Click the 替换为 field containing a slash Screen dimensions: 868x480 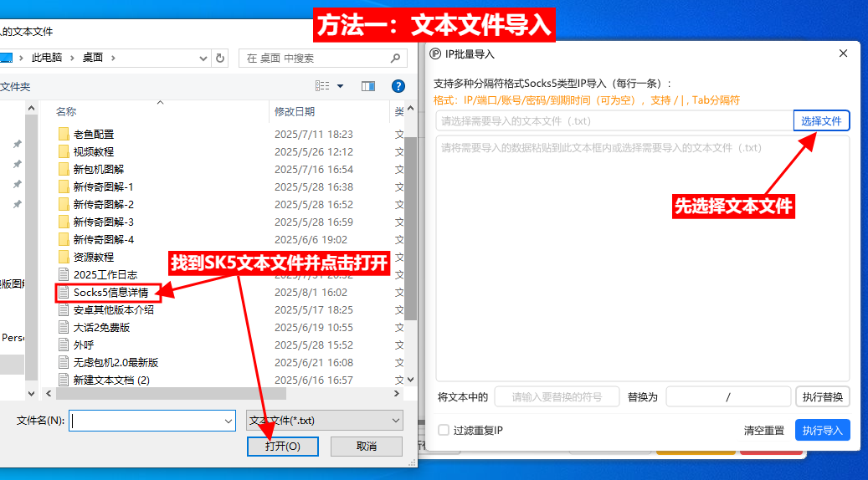[728, 397]
